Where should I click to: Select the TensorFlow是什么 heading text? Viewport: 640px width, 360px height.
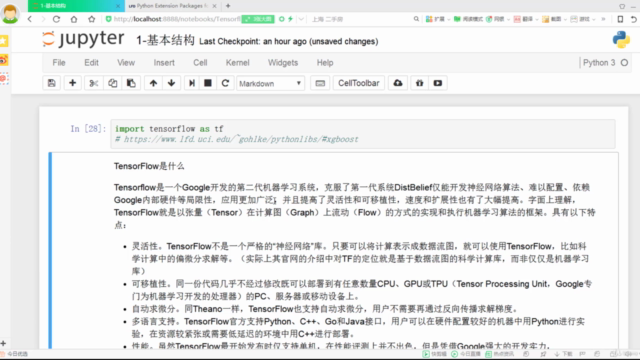click(149, 166)
